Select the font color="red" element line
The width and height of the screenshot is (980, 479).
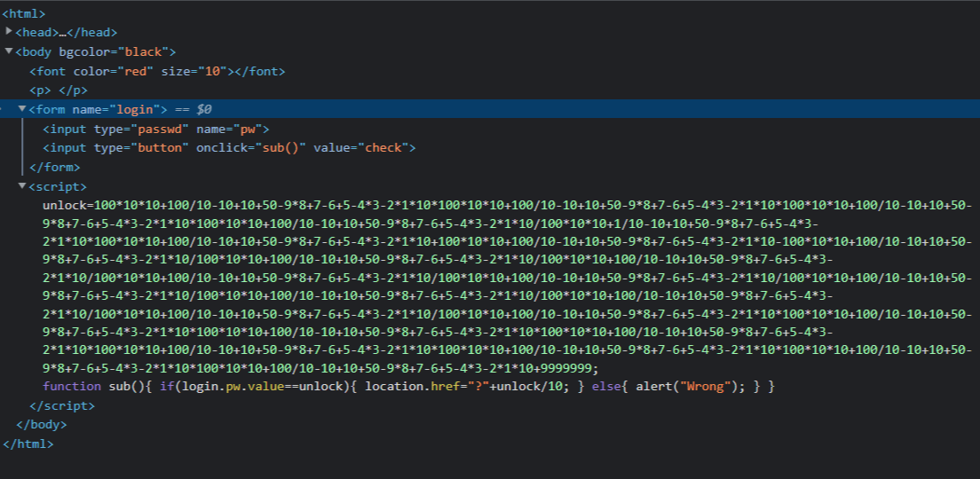(157, 72)
